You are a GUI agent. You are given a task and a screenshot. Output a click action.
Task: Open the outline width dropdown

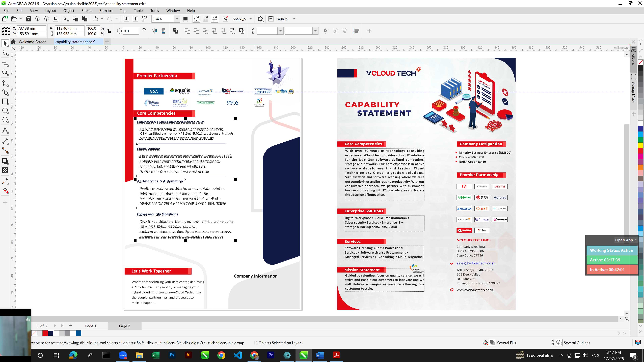[281, 31]
